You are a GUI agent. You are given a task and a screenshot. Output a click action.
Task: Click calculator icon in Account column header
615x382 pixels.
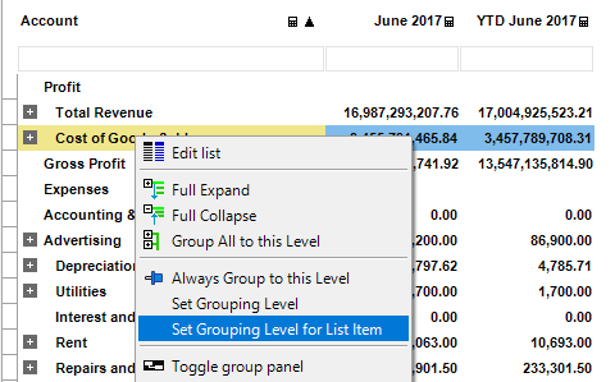[x=293, y=22]
